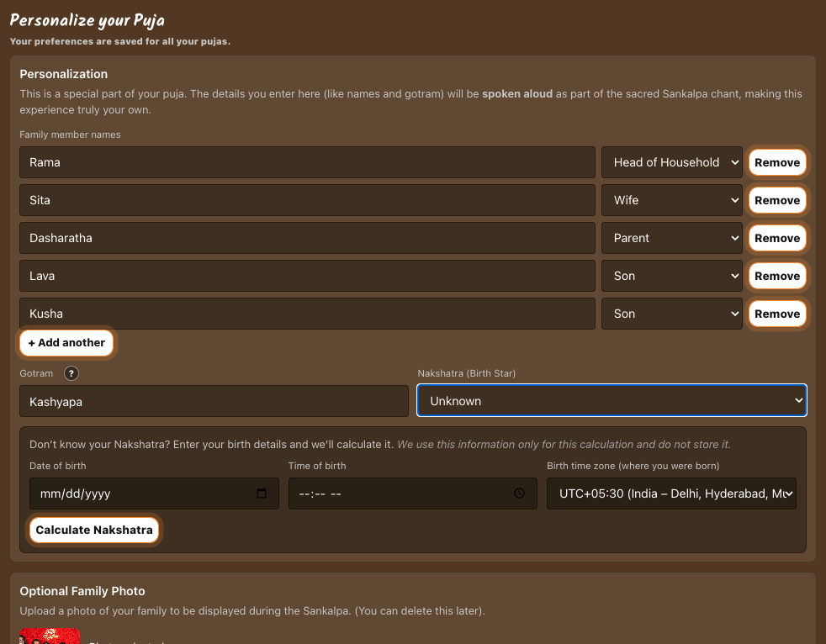Open the clock picker in Time of birth
This screenshot has height=644, width=826.
click(x=520, y=494)
